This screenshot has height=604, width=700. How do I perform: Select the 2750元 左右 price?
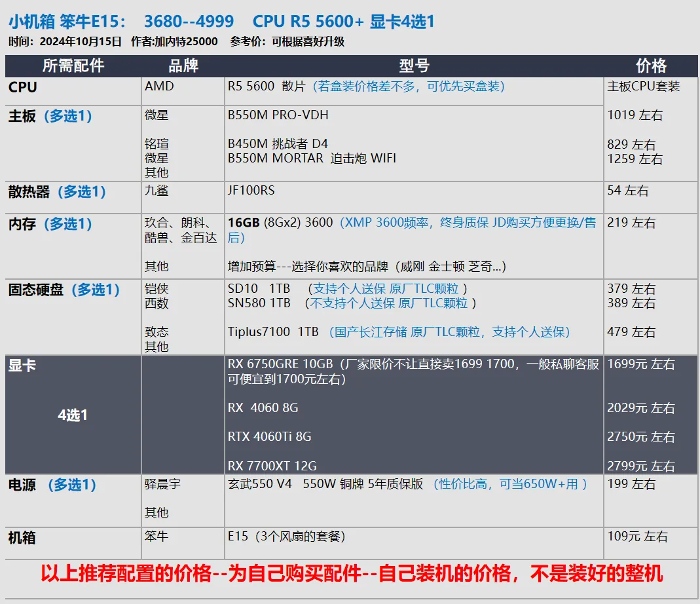tap(641, 436)
